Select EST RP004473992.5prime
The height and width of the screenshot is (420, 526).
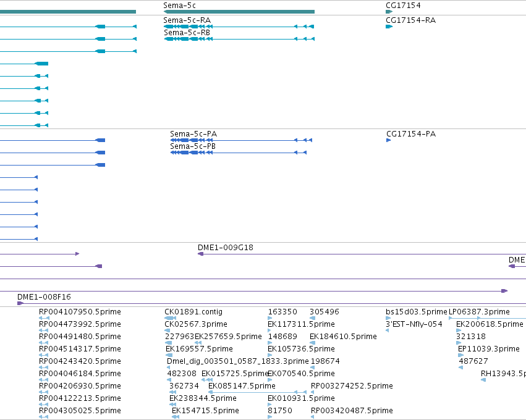(x=80, y=324)
